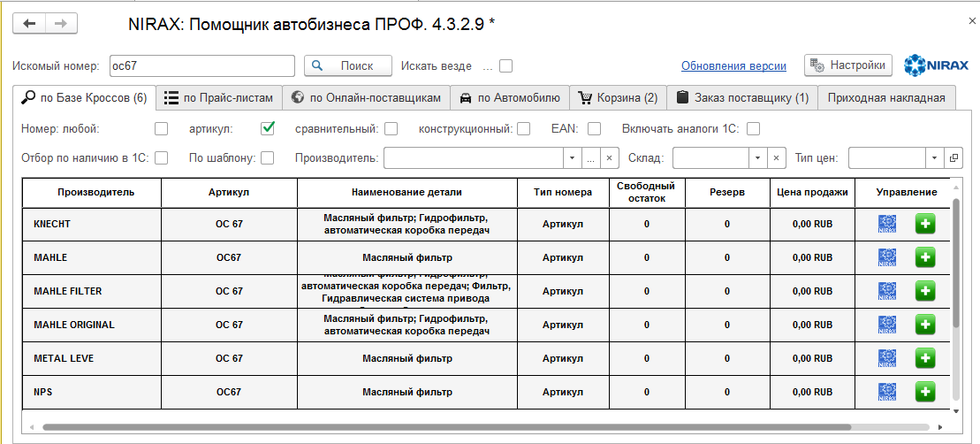Screen dimensions: 980x444
Task: Click the vertical scrollbar of the table
Action: click(955, 263)
